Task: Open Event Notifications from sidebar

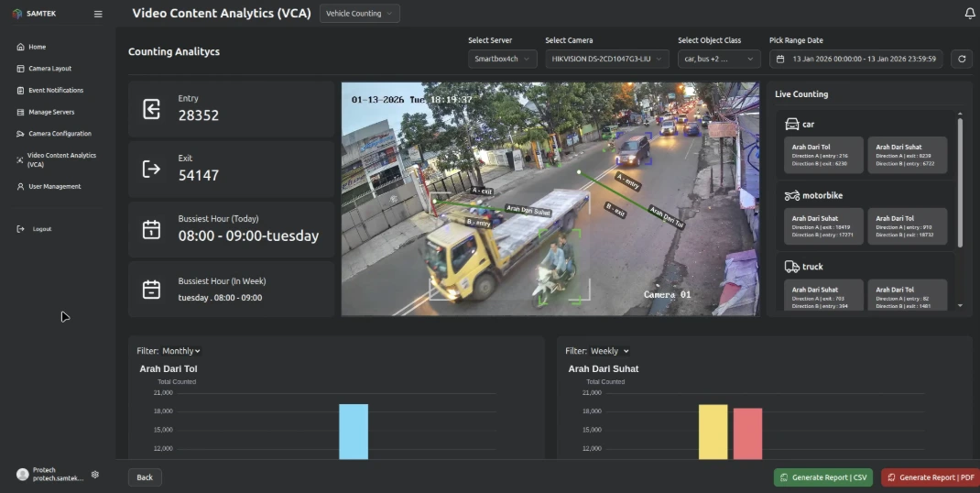Action: (x=55, y=91)
